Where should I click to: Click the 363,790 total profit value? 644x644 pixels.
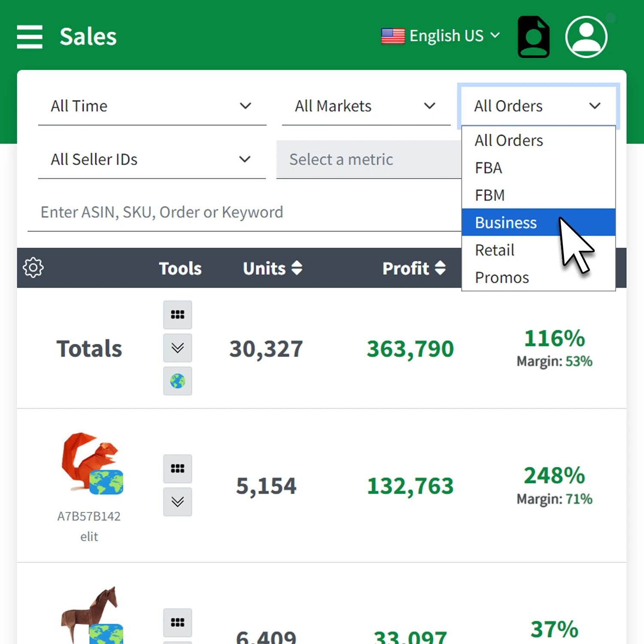[x=410, y=349]
